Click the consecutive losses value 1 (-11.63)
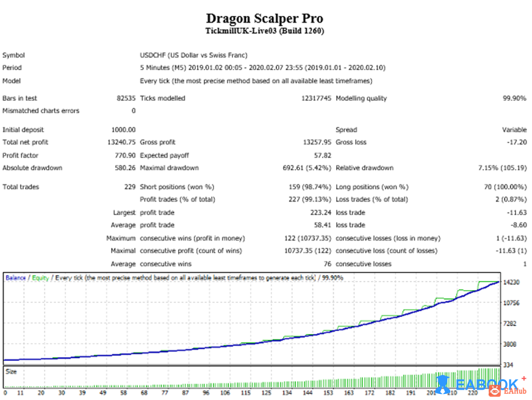 (511, 238)
